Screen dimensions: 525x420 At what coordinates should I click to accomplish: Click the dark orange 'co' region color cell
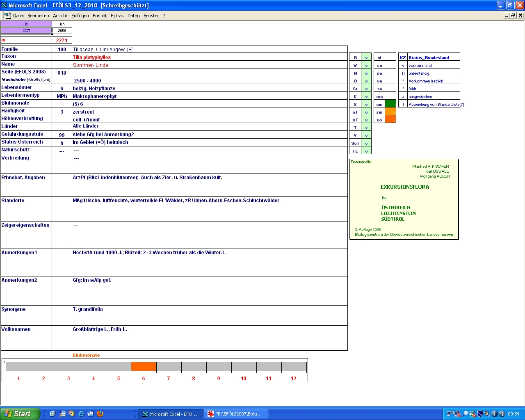[390, 119]
